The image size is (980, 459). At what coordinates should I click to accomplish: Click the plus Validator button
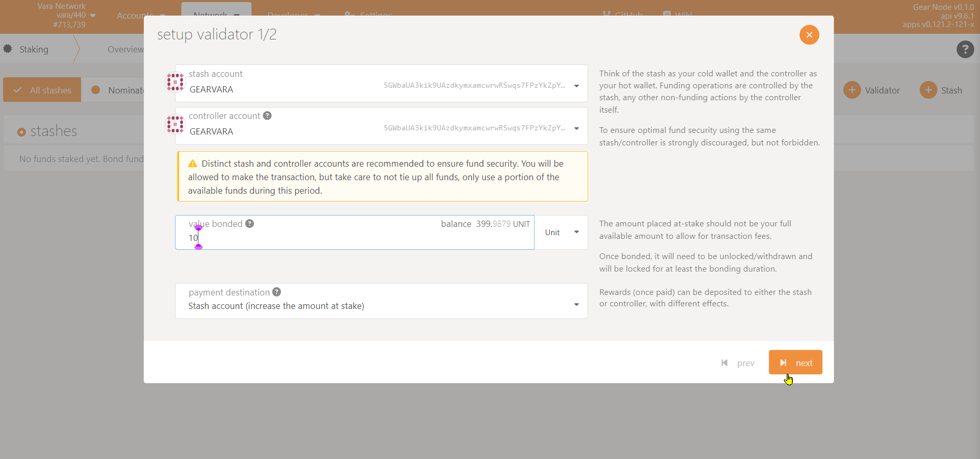click(x=872, y=90)
